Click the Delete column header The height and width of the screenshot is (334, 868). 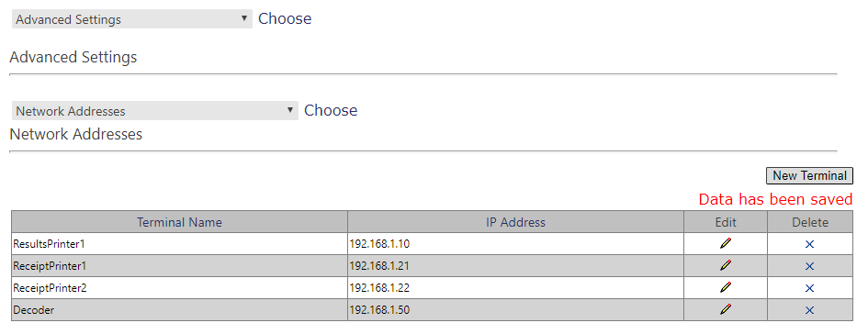[x=810, y=222]
